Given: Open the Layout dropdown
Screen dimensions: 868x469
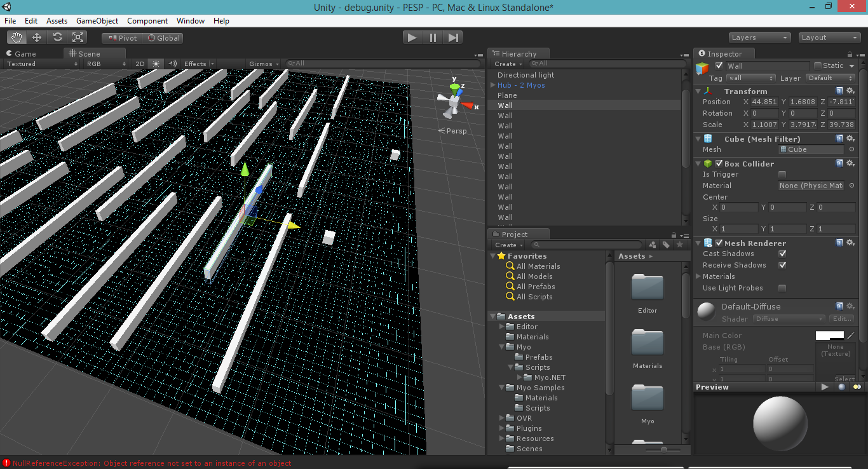Looking at the screenshot, I should (x=829, y=37).
